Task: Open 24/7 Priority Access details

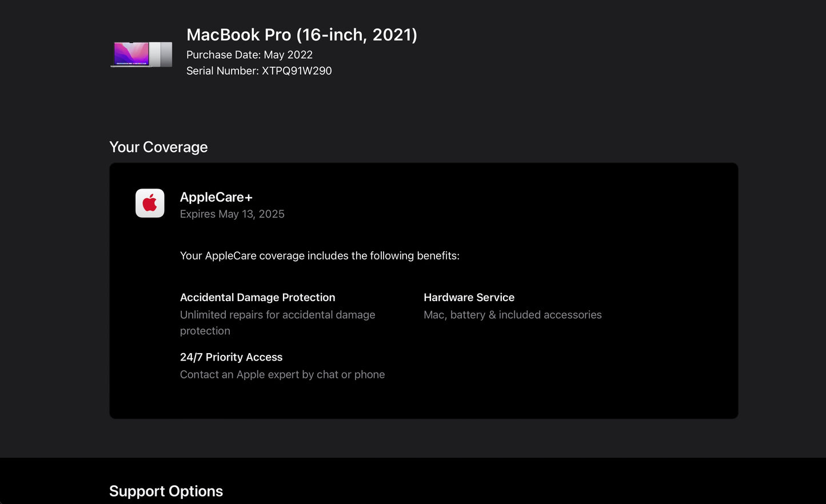Action: pos(231,357)
